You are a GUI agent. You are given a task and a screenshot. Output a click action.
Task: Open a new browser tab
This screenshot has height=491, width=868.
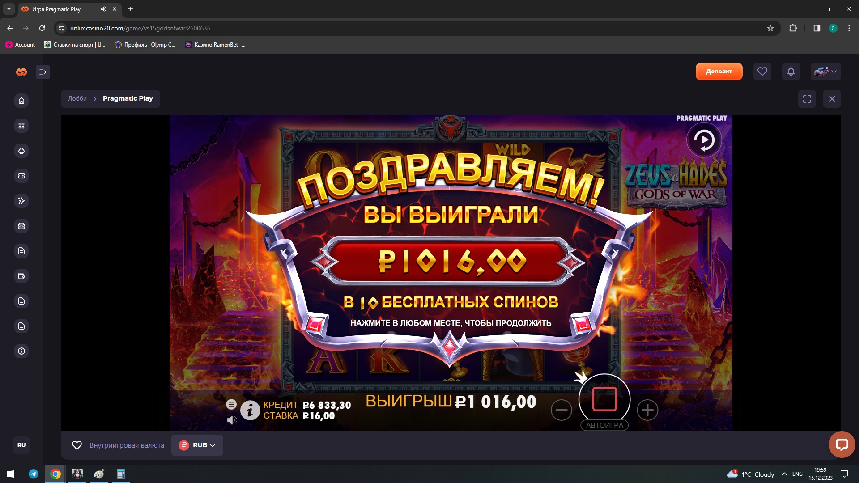[x=131, y=9]
